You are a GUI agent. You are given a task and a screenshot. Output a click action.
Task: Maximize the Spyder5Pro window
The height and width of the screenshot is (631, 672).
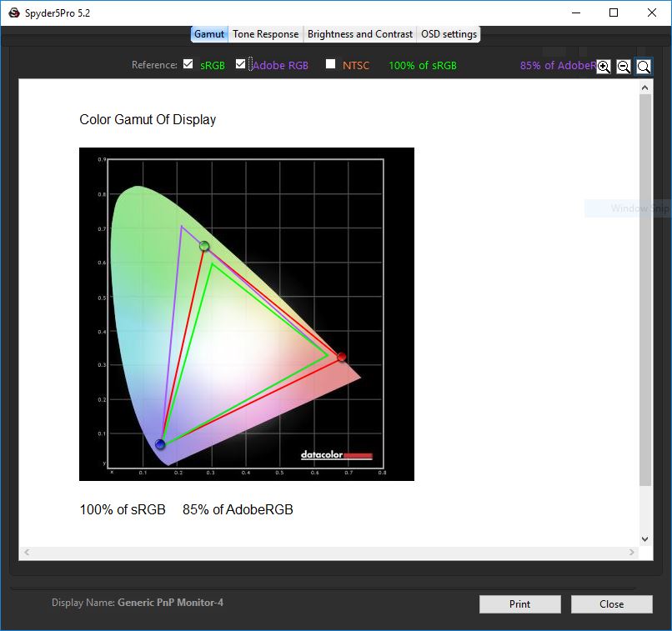coord(614,13)
